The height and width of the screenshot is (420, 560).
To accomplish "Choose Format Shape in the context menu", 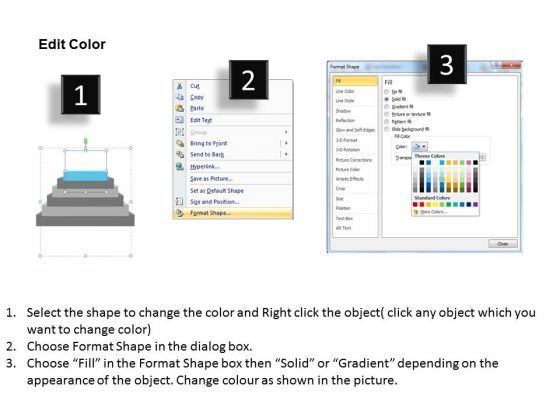I will pos(233,213).
